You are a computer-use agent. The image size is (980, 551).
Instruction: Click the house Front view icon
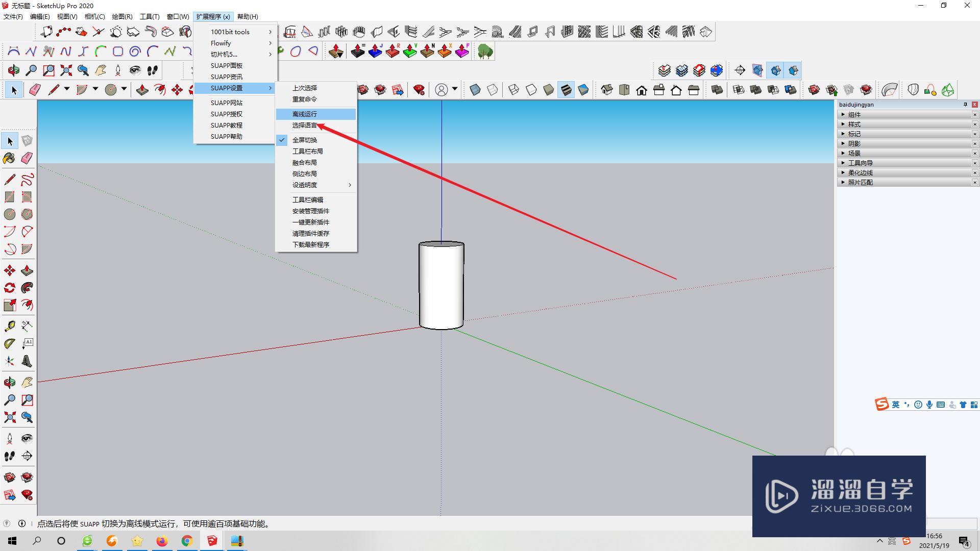click(x=642, y=90)
